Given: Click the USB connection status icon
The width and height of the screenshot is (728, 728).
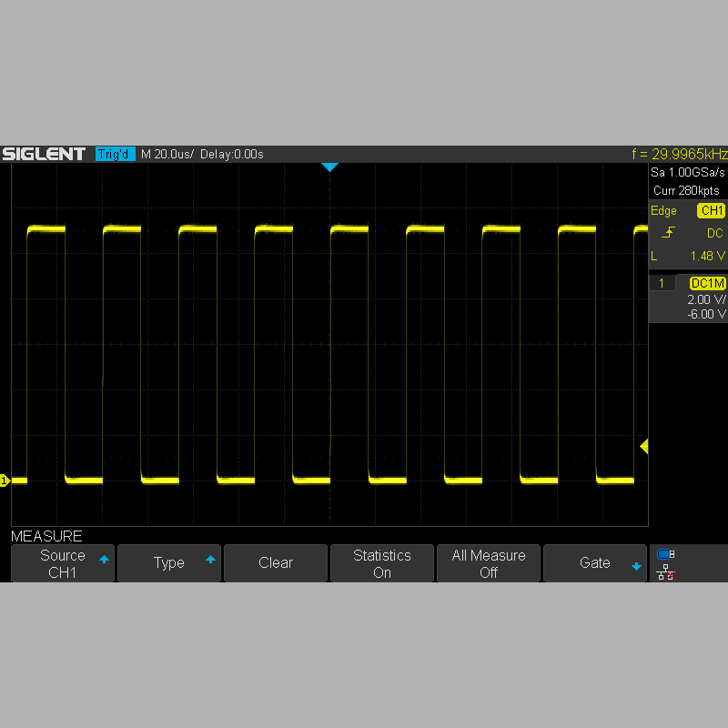Looking at the screenshot, I should pyautogui.click(x=665, y=554).
